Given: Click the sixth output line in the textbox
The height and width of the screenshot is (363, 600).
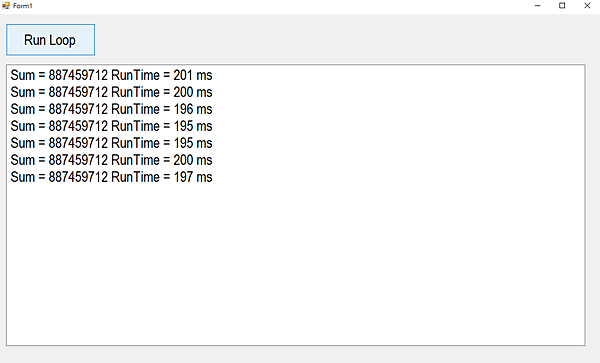Looking at the screenshot, I should (111, 160).
